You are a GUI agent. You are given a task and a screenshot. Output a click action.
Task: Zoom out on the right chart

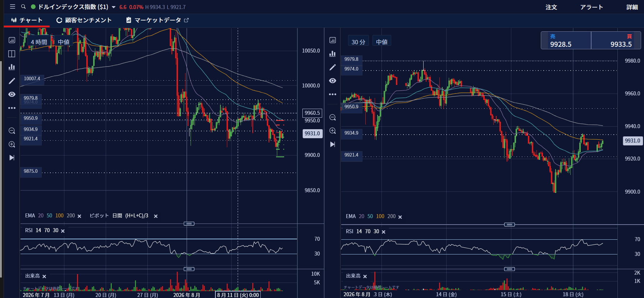click(x=333, y=117)
